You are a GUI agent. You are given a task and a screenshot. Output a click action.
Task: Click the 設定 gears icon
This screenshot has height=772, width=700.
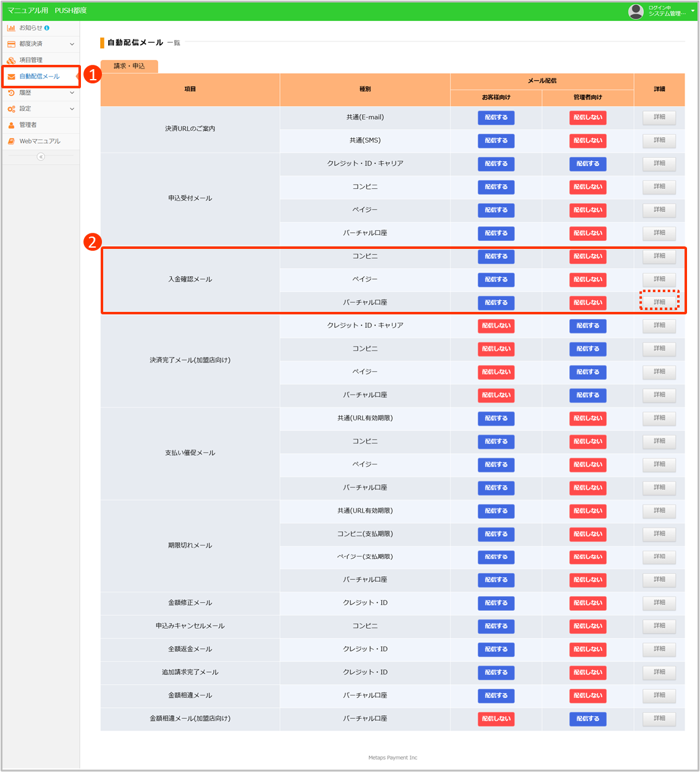pyautogui.click(x=11, y=109)
